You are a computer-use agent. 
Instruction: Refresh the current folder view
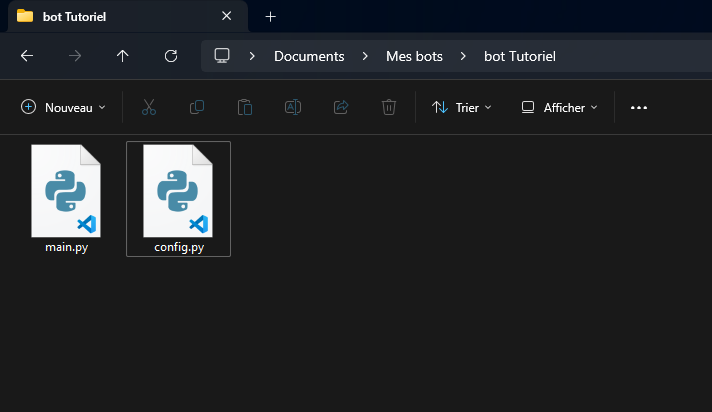point(171,56)
